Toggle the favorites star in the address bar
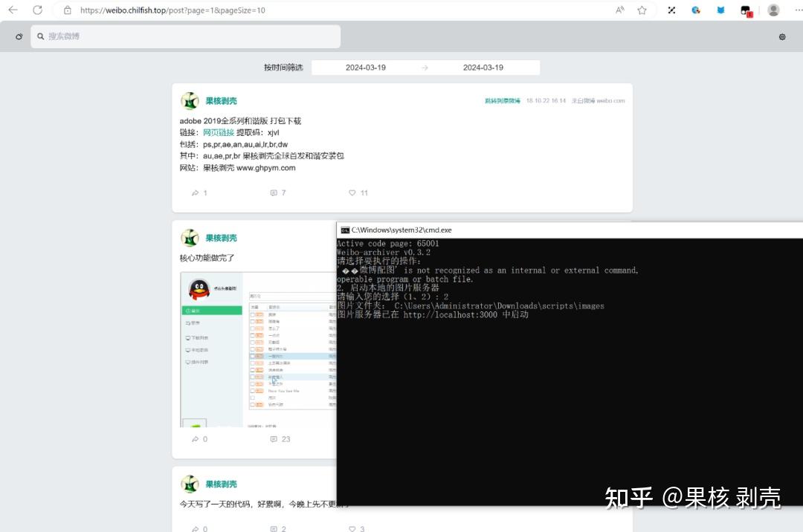Viewport: 803px width, 532px height. pyautogui.click(x=640, y=11)
